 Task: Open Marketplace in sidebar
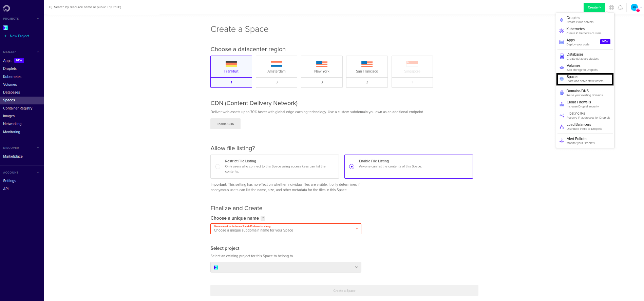click(13, 156)
